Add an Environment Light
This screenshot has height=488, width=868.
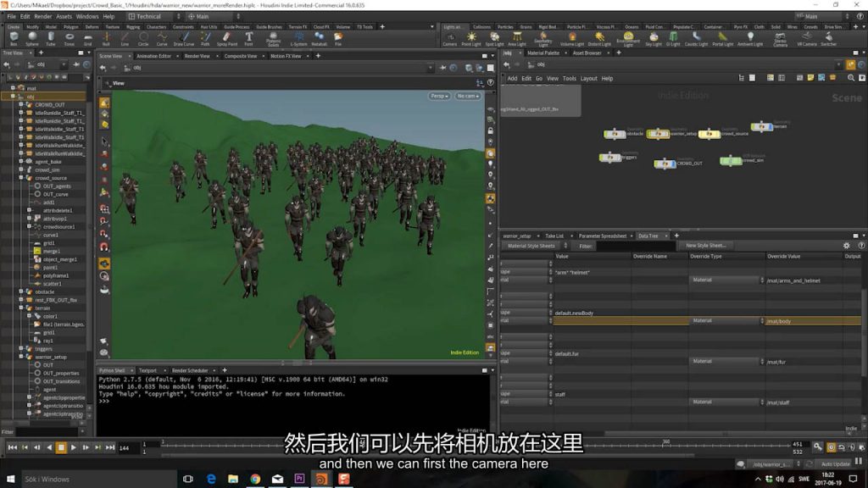[628, 38]
